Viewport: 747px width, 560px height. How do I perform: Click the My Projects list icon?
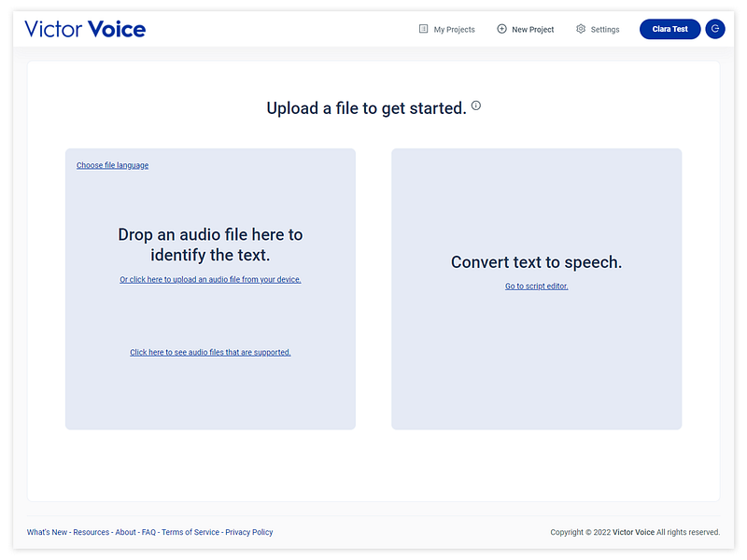click(x=423, y=29)
